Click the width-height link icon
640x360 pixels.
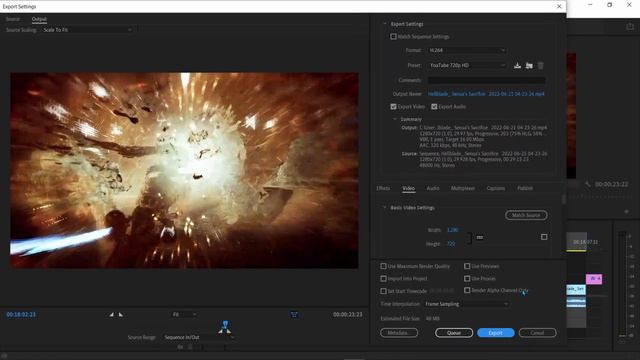[480, 237]
